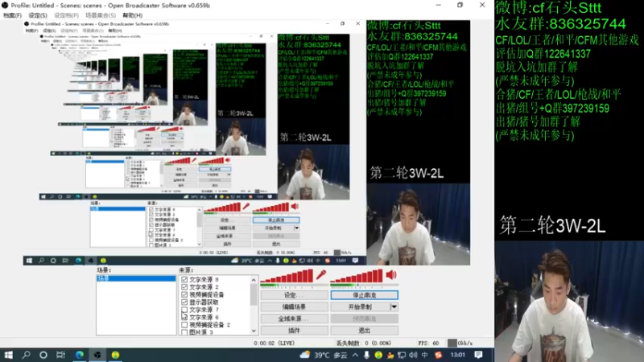644x362 pixels.
Task: Expand 开始录制 dropdown arrow
Action: click(394, 306)
